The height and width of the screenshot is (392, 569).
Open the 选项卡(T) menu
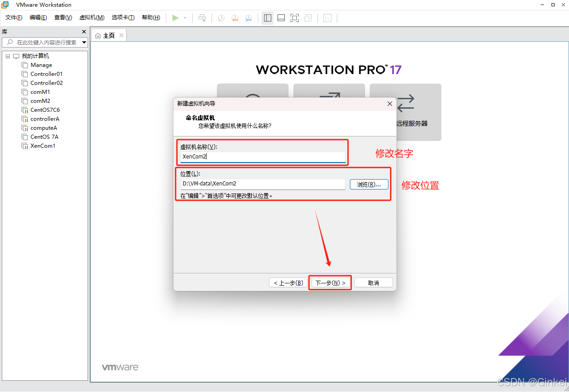tap(123, 18)
